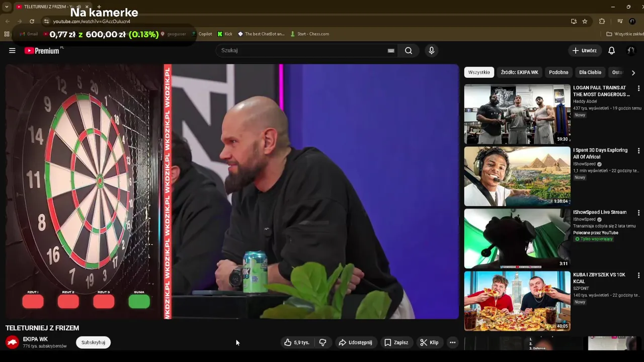Viewport: 644px width, 362px height.
Task: Open Start - Chess.com bookmark
Action: point(309,34)
